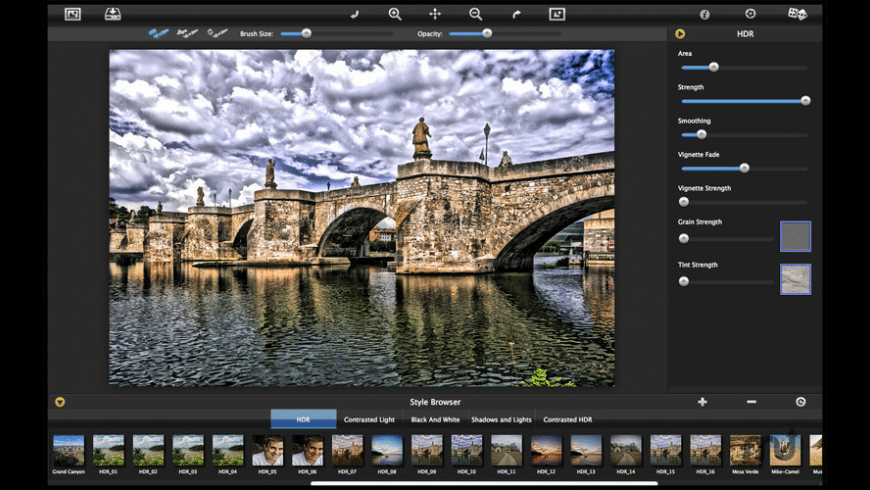The width and height of the screenshot is (870, 490).
Task: Collapse the HDR settings panel arrow
Action: tap(680, 34)
